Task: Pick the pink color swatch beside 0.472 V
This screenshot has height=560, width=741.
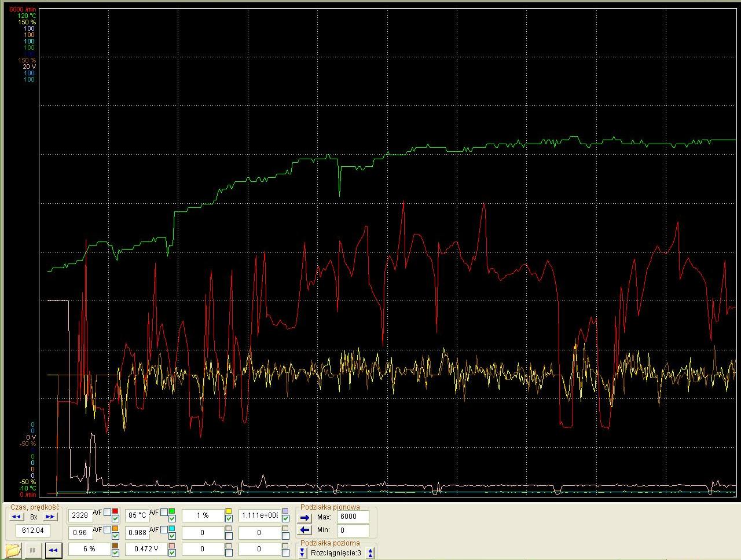Action: point(172,546)
